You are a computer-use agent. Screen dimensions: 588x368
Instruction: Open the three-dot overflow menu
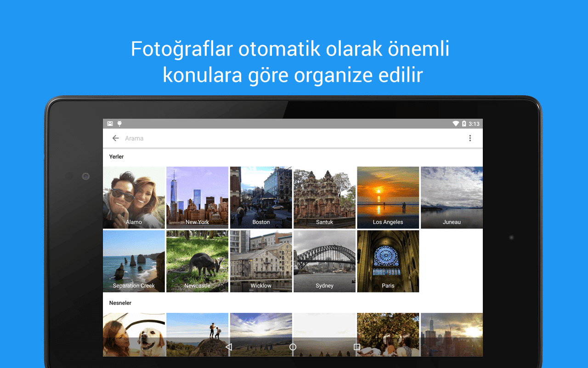470,138
